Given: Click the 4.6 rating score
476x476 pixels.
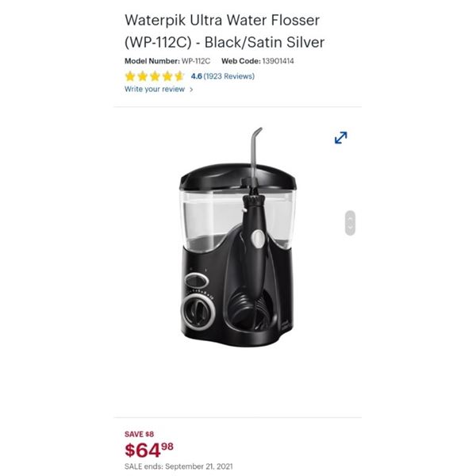Looking at the screenshot, I should point(196,76).
